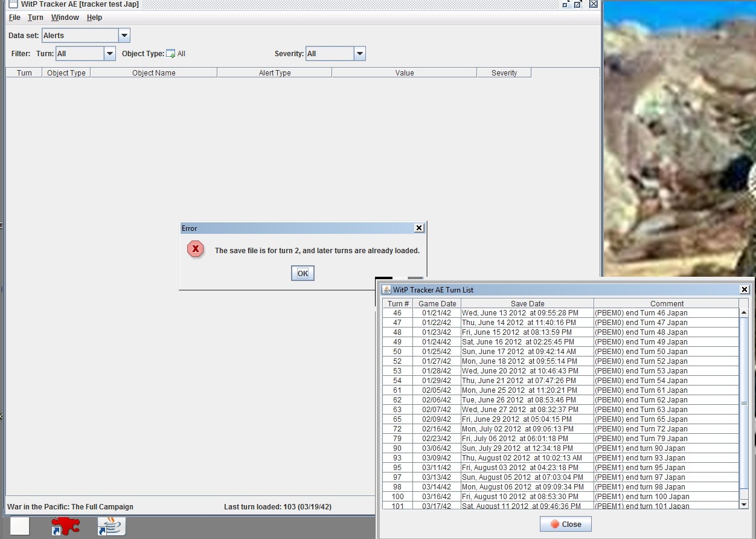Image resolution: width=756 pixels, height=539 pixels.
Task: Click Save Date header in Turn List
Action: (x=527, y=303)
